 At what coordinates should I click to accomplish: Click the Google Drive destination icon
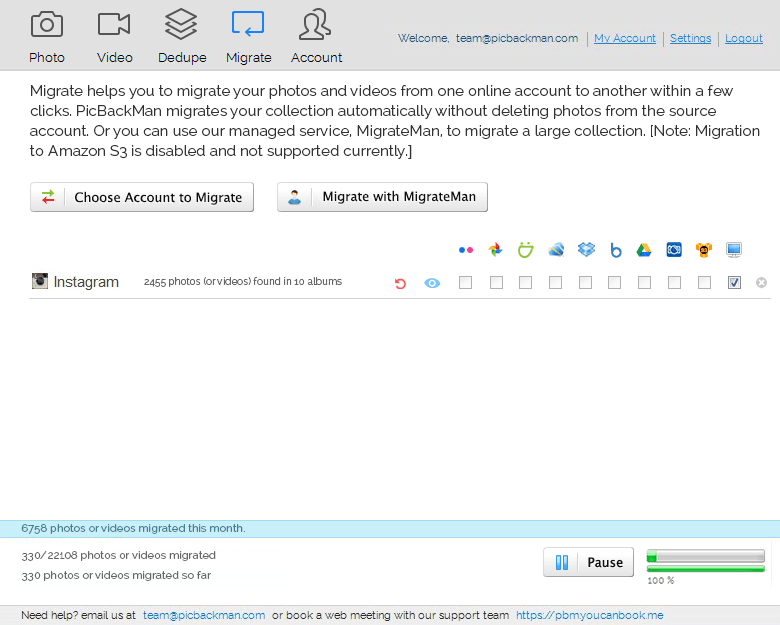pos(644,250)
